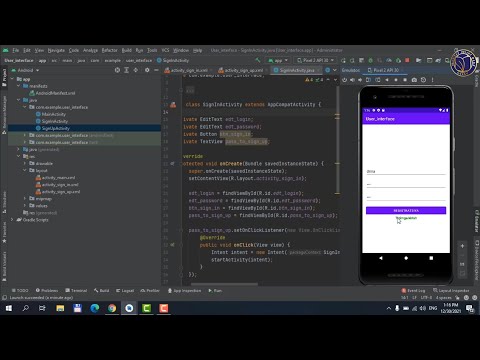Click the emulator power button icon
This screenshot has height=360, width=480.
pyautogui.click(x=345, y=80)
